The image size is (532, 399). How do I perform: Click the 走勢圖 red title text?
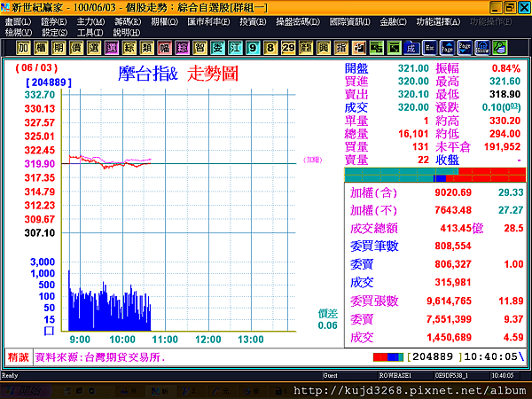click(213, 74)
